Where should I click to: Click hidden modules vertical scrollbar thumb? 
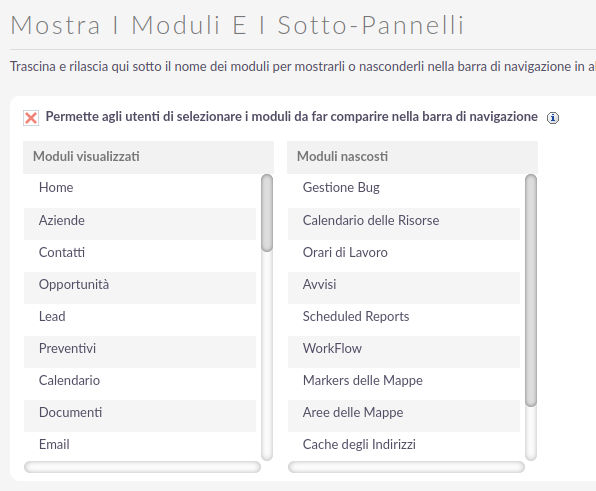pyautogui.click(x=531, y=291)
